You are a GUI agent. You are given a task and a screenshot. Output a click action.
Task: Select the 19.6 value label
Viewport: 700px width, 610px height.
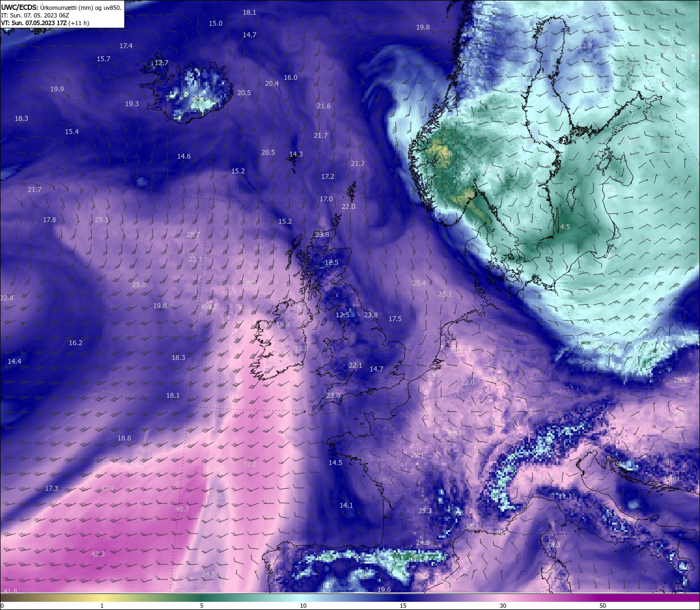384,590
